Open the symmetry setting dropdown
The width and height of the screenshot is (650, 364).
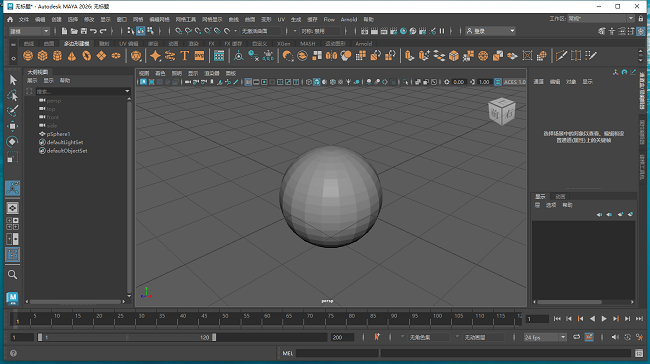[320, 31]
